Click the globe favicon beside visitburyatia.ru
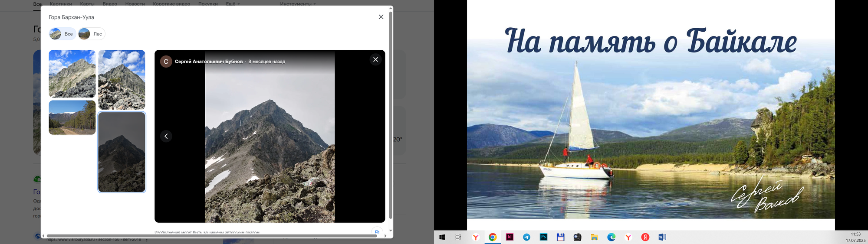The width and height of the screenshot is (868, 244). [38, 236]
